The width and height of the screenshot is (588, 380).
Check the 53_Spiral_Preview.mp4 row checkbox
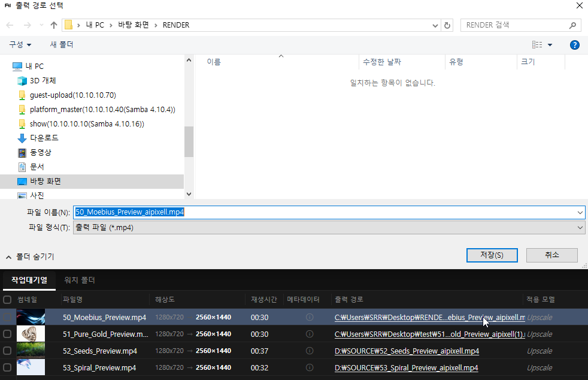coord(7,367)
